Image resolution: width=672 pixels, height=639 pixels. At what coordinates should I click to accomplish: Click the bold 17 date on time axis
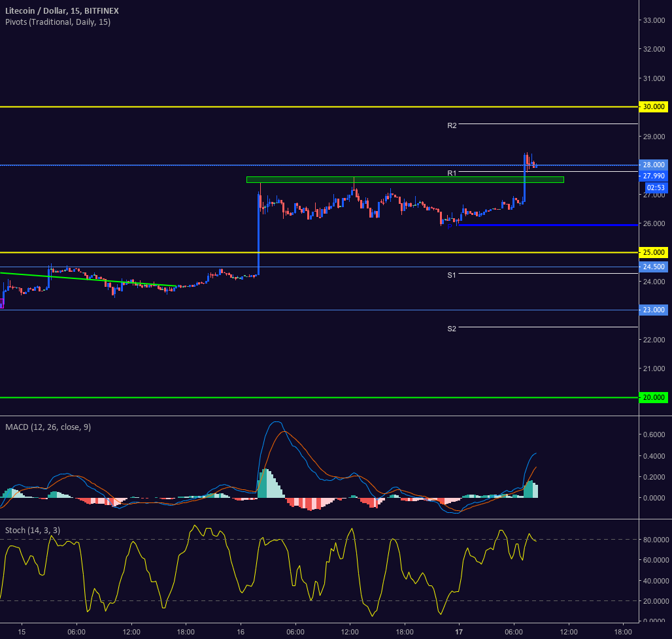(459, 632)
